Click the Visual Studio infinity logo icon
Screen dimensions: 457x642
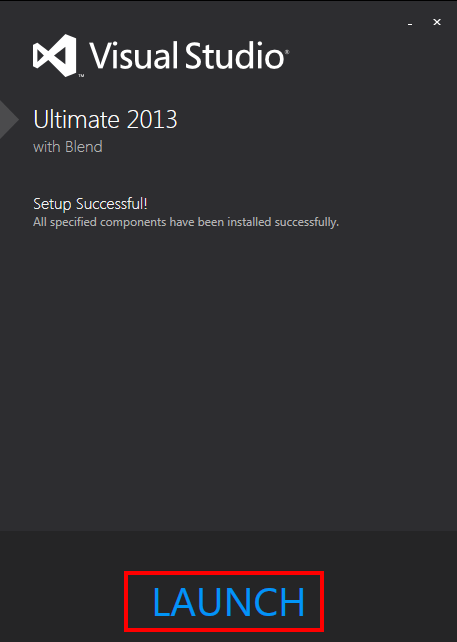coord(55,55)
